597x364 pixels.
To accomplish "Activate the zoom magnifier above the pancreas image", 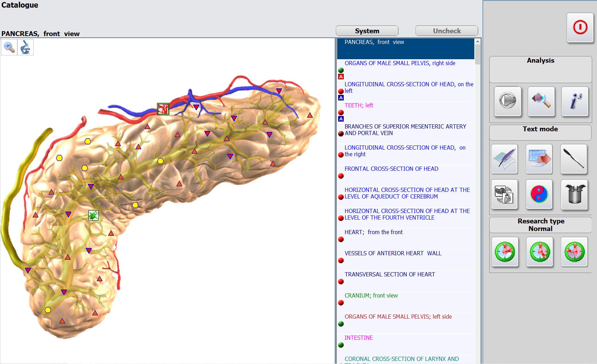I will 9,47.
